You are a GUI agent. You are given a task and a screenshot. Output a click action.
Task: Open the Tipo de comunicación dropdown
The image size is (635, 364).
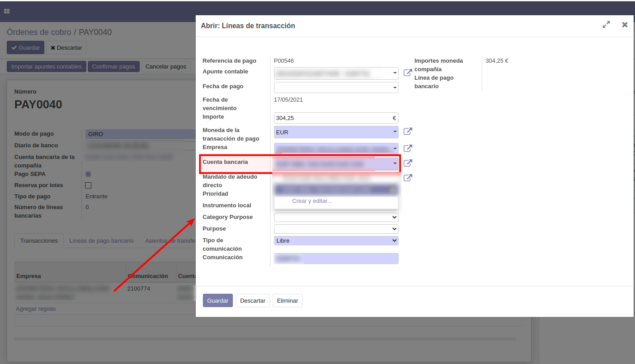[x=336, y=240]
